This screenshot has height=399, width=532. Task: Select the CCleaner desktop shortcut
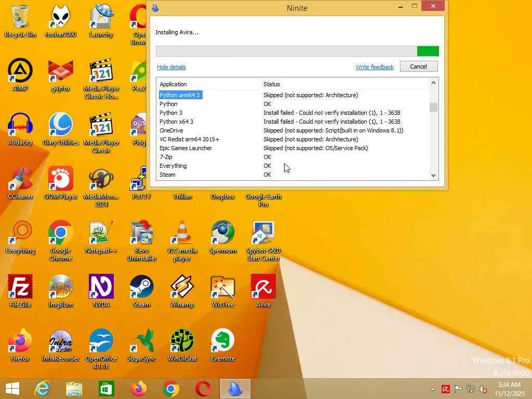[20, 183]
